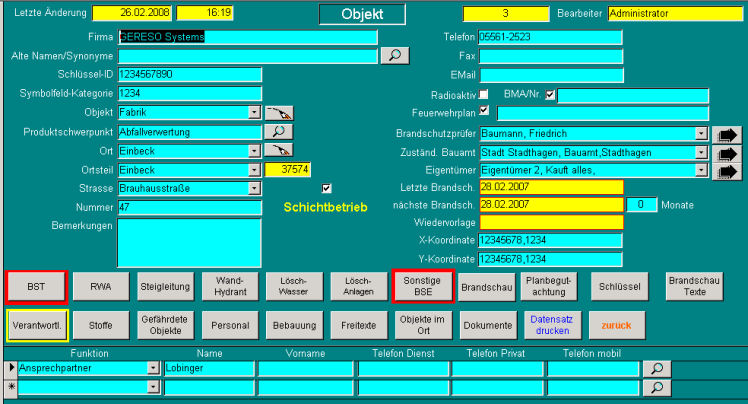Click magnifier icon beside Alte Namen/Synonyme field
This screenshot has height=404, width=748.
pyautogui.click(x=395, y=56)
